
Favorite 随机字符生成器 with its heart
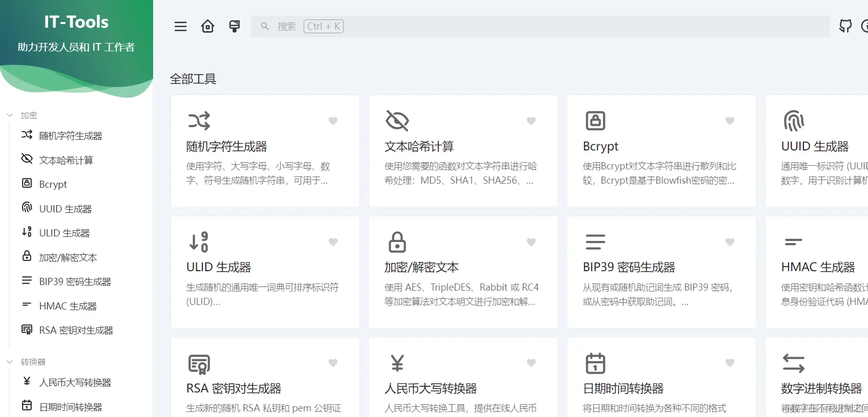point(333,121)
